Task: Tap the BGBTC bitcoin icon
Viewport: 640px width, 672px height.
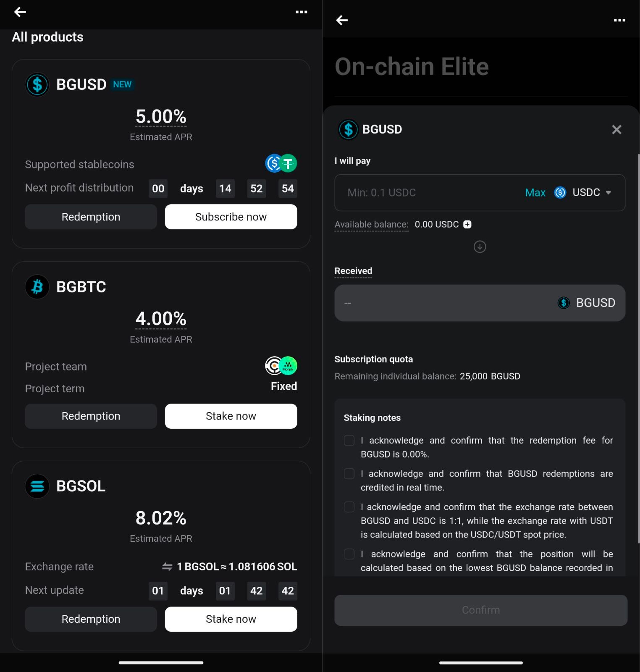Action: pos(37,287)
